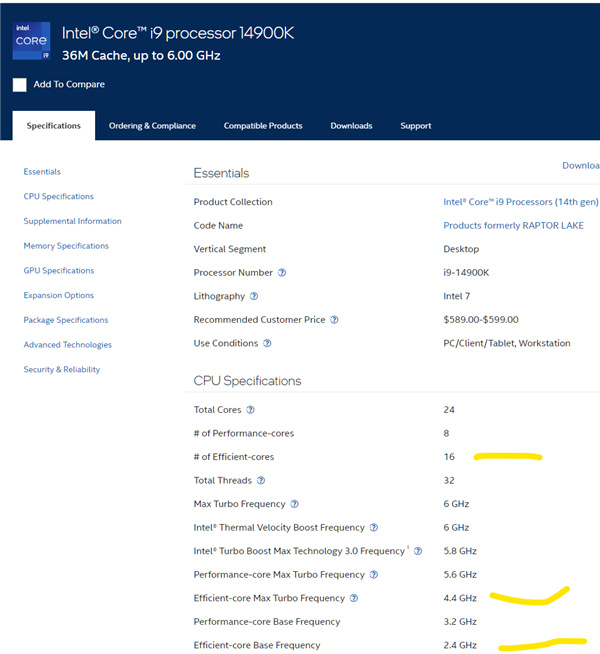
Task: Switch to Ordering & Compliance tab
Action: (x=152, y=126)
